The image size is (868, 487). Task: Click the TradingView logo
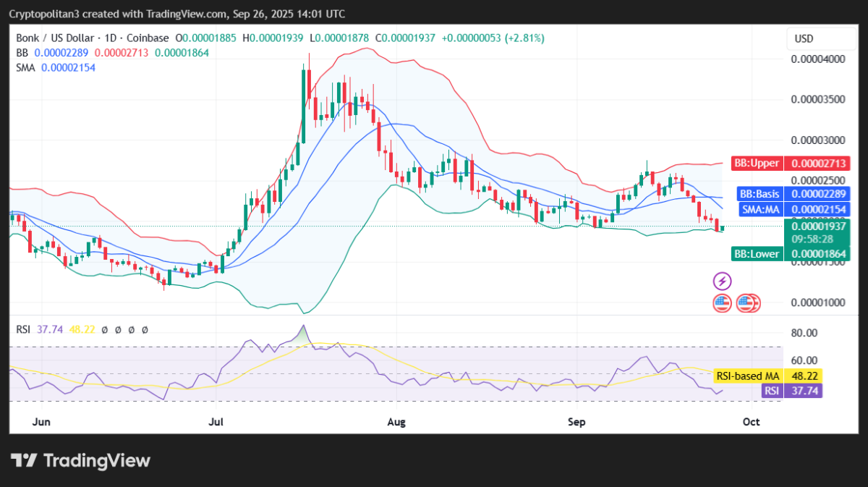[x=80, y=461]
